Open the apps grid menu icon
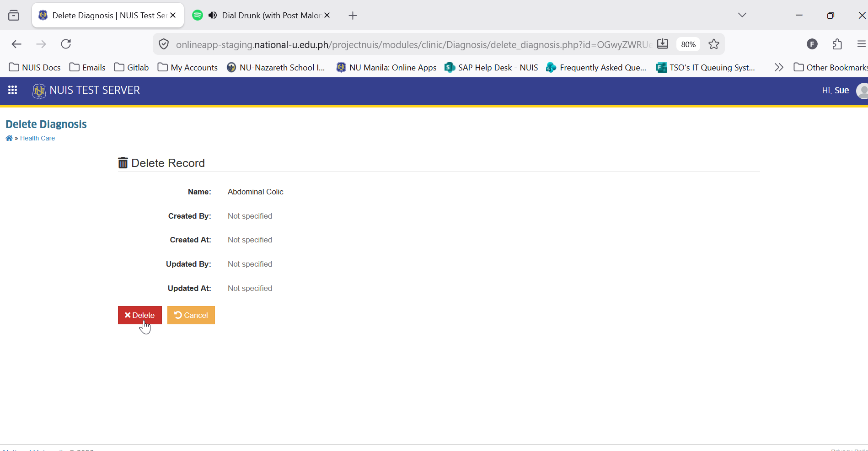868x451 pixels. coord(13,90)
